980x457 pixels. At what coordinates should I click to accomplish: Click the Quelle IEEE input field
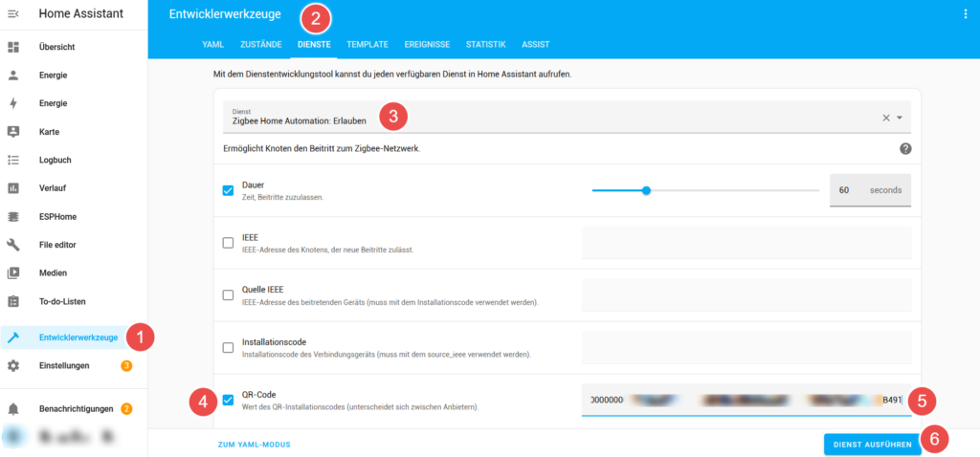click(746, 295)
